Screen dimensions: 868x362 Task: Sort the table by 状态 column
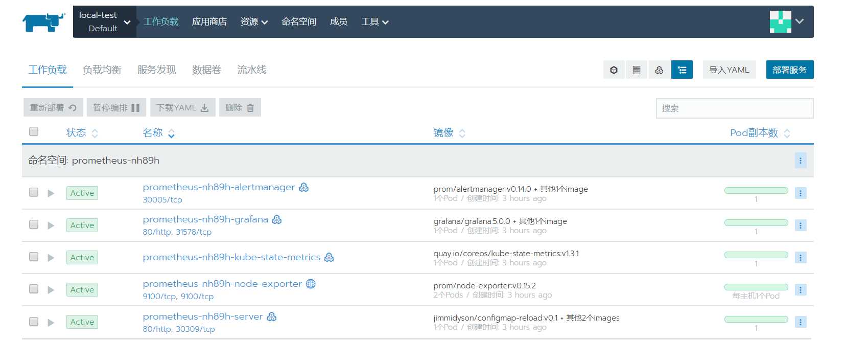tap(82, 133)
